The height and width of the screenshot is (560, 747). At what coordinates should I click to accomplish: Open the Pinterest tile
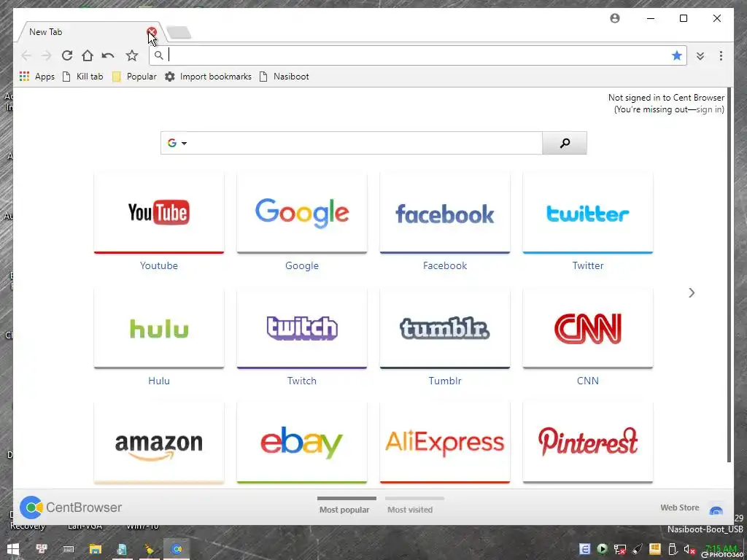tap(588, 443)
